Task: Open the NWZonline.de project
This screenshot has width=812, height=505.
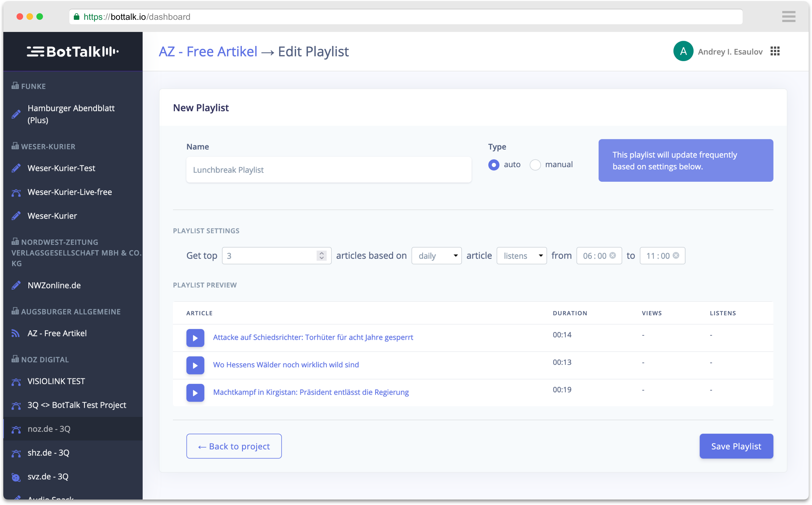Action: click(54, 285)
